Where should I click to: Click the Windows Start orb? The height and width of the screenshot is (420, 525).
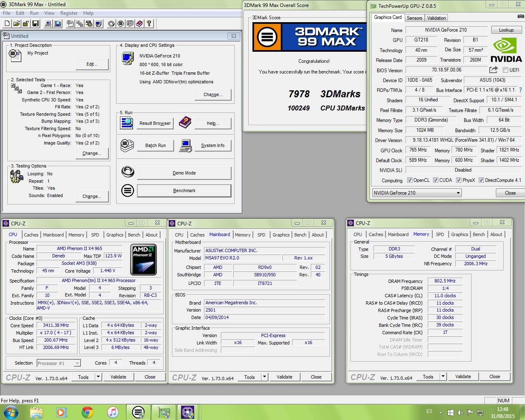coord(11,412)
